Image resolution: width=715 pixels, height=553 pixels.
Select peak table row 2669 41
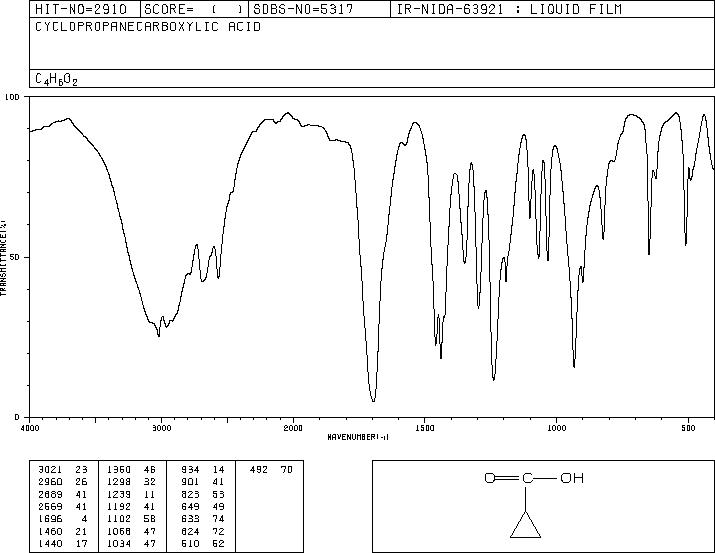pyautogui.click(x=63, y=506)
